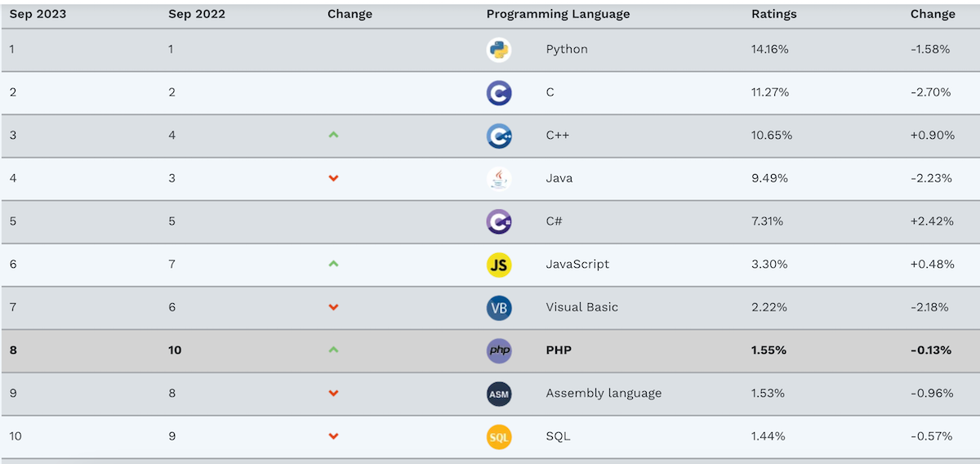Click the purple PHP logo icon
This screenshot has width=980, height=464.
498,350
